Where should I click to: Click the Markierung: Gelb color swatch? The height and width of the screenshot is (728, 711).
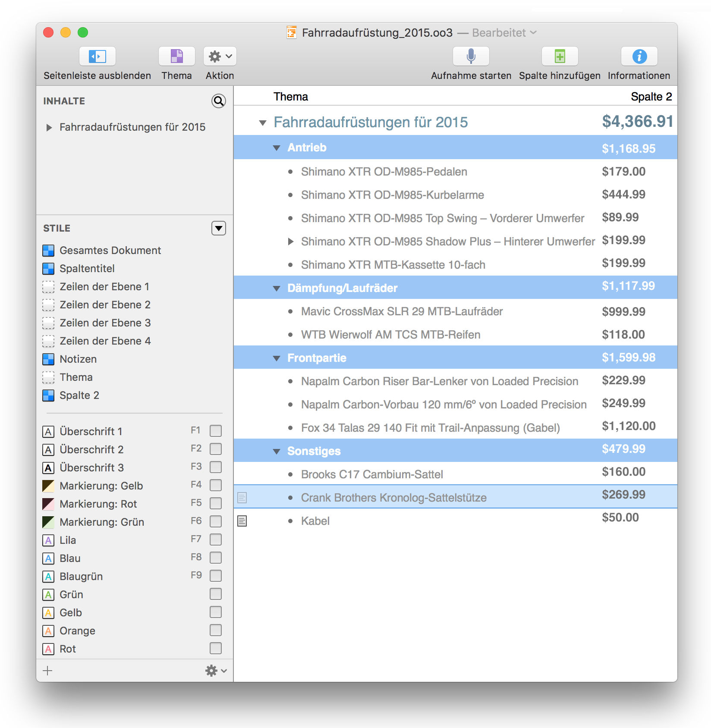[x=48, y=486]
